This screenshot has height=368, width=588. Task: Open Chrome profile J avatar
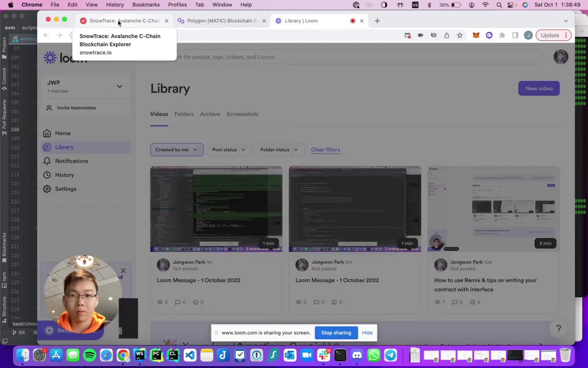pyautogui.click(x=528, y=35)
